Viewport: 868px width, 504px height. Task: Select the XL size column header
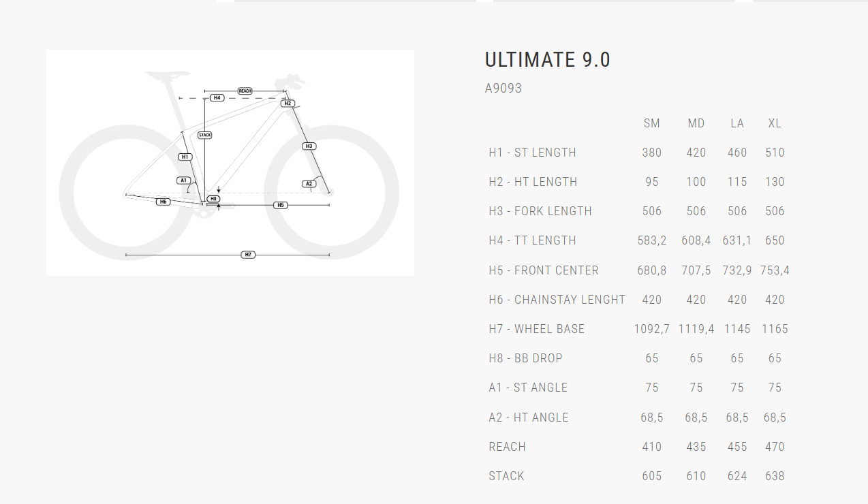[775, 123]
